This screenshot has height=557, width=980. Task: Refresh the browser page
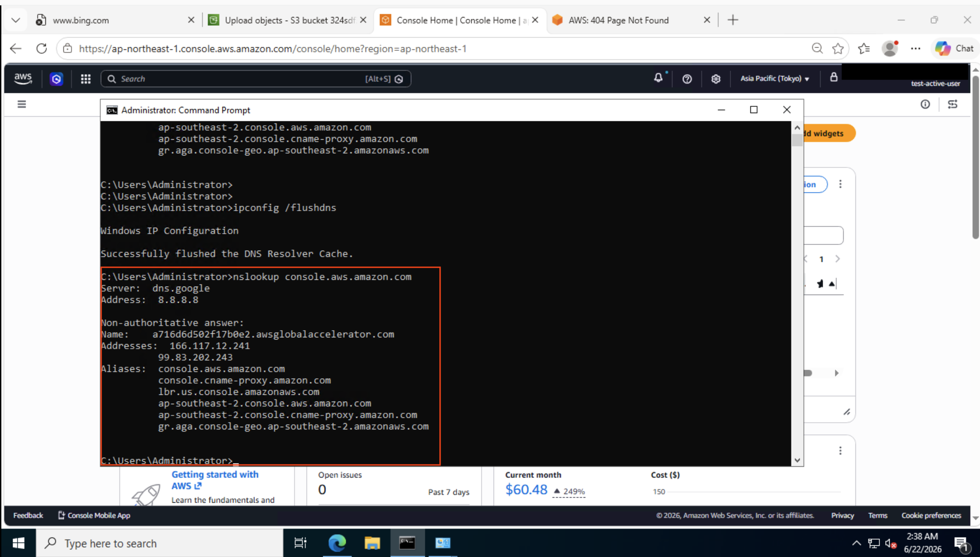pyautogui.click(x=41, y=49)
